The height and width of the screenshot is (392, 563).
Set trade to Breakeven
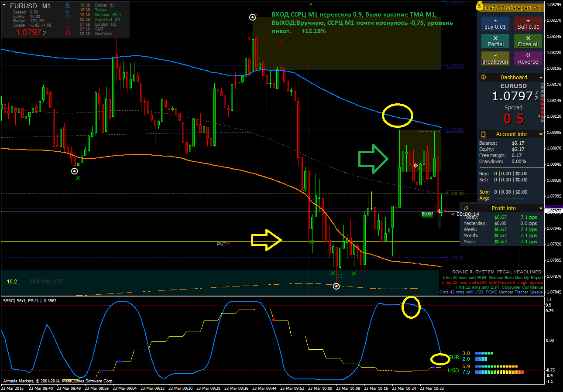point(495,58)
